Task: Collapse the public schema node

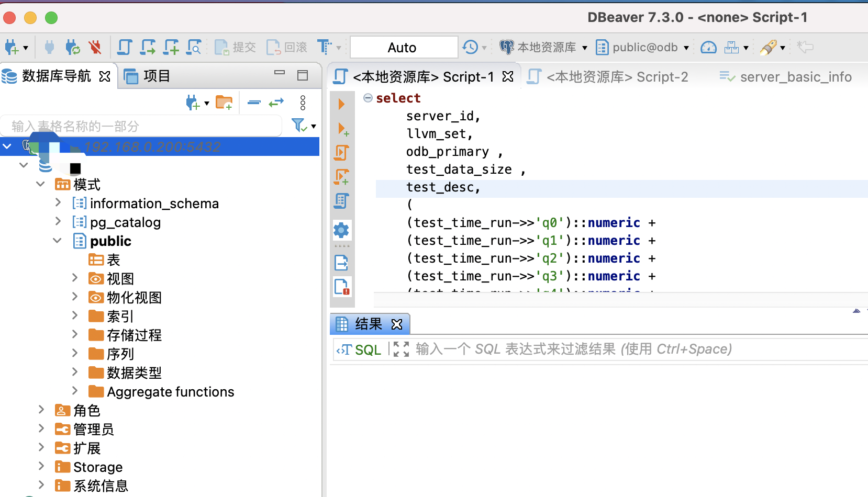Action: (x=58, y=241)
